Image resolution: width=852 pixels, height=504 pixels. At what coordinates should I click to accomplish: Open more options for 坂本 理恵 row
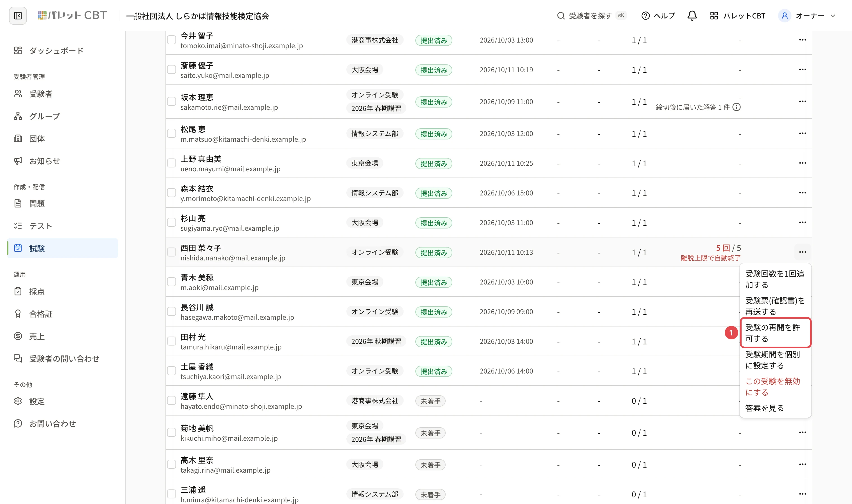point(802,102)
